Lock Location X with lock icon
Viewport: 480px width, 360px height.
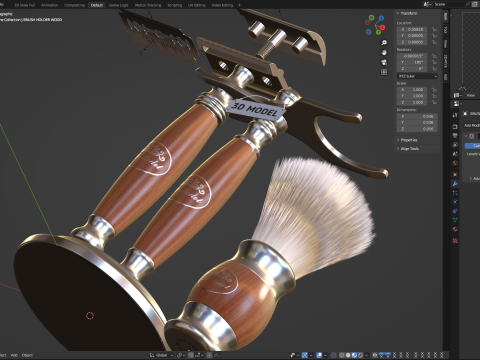434,29
